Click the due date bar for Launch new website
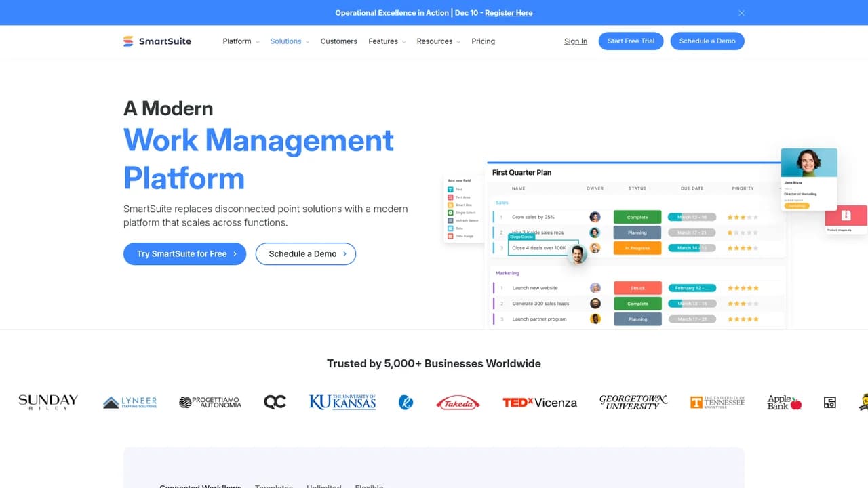 [x=692, y=288]
